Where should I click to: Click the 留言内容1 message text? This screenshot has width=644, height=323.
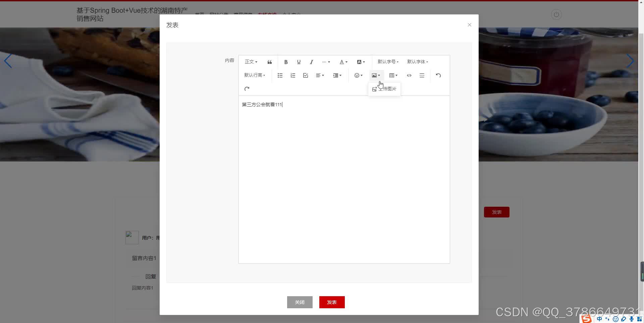(x=144, y=258)
